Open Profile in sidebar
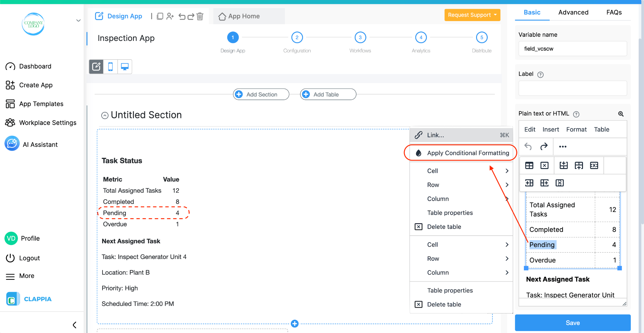Viewport: 644px width, 333px height. coord(22,238)
